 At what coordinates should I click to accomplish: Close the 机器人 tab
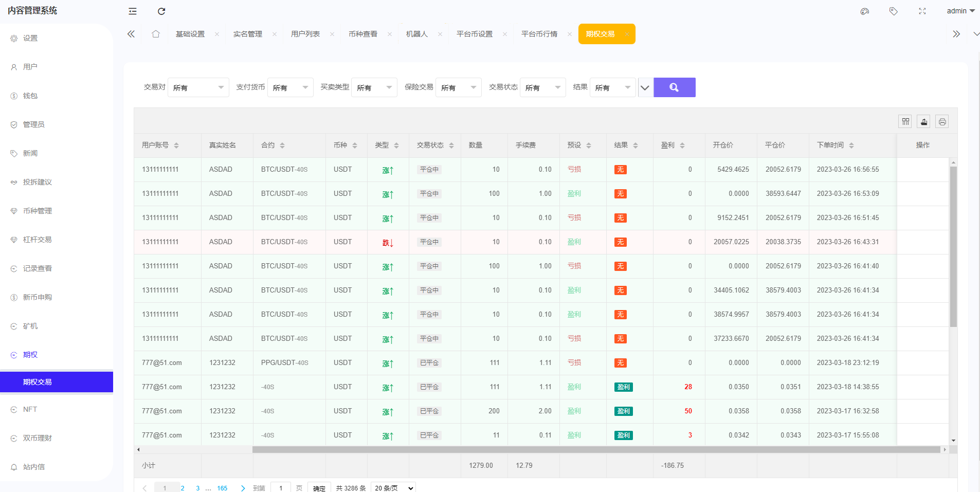pos(440,34)
